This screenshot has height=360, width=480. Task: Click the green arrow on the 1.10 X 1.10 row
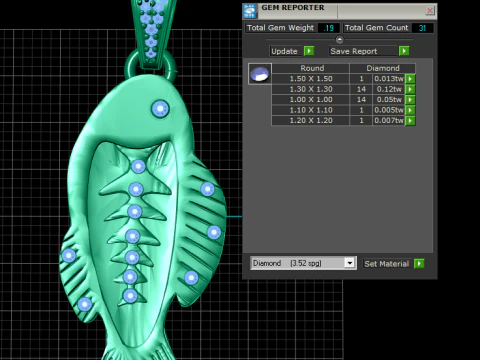[x=410, y=110]
